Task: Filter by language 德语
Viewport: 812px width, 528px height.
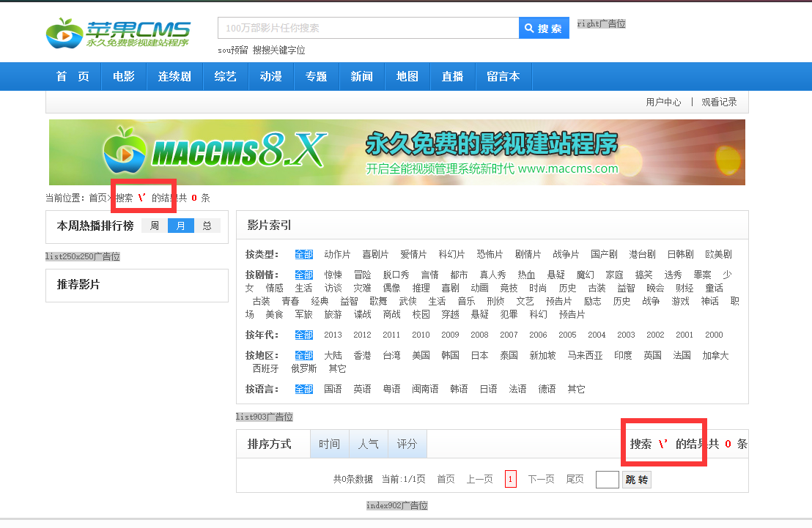Action: point(547,390)
